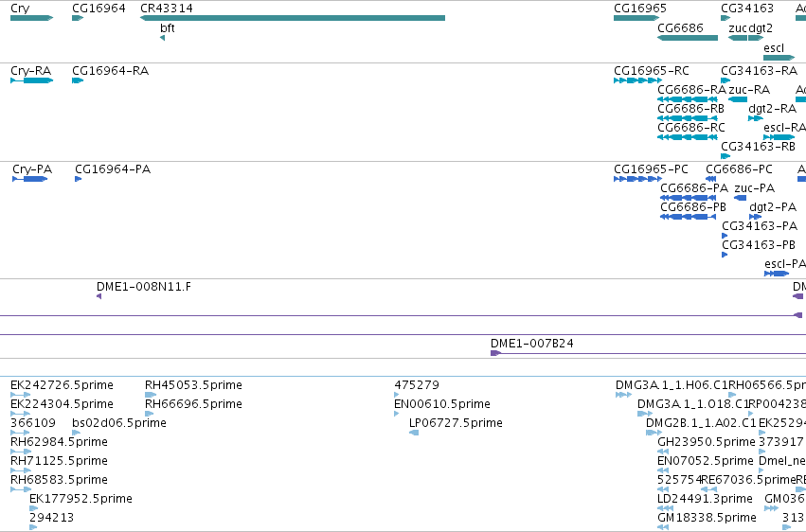The image size is (806, 532).
Task: Click transcript CG6686-RB
Action: [690, 109]
